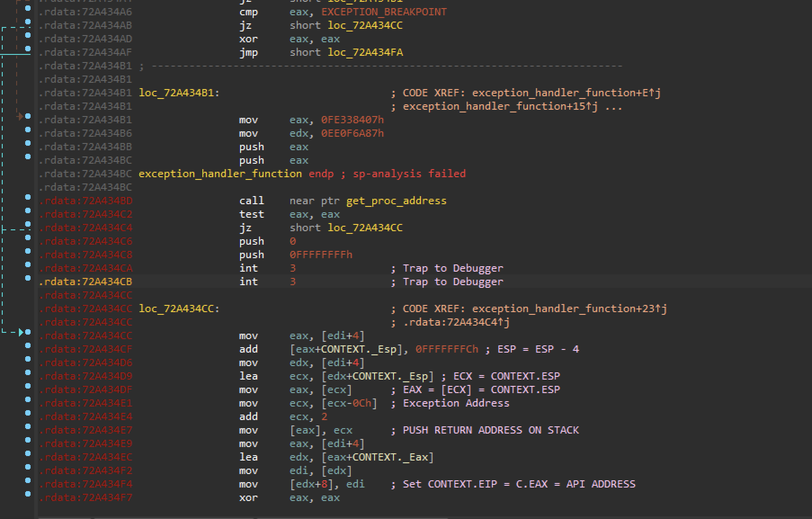The width and height of the screenshot is (812, 519).
Task: Click edx register at 72A434D6
Action: coord(299,363)
